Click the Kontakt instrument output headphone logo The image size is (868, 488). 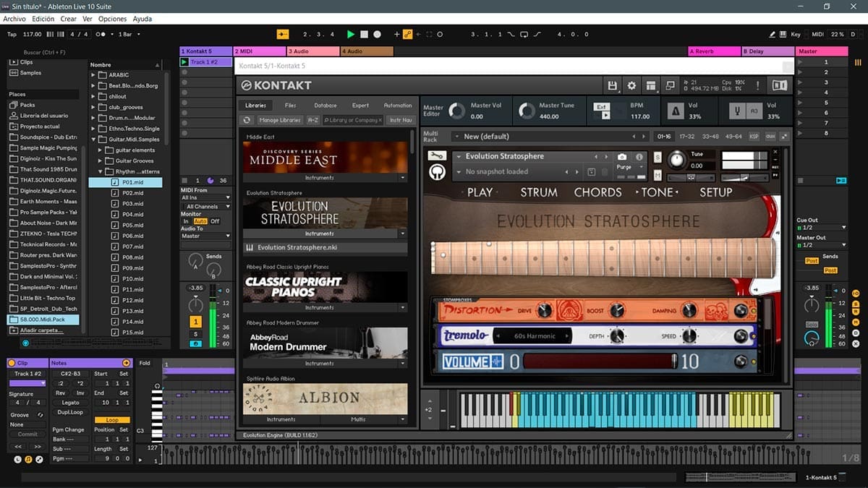tap(436, 172)
